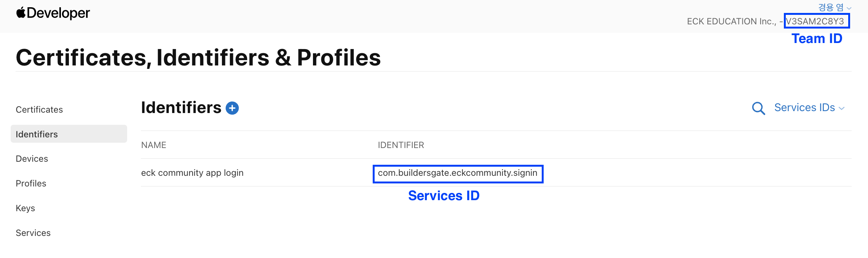Viewport: 868px width, 258px height.
Task: Go to the Services section
Action: (33, 233)
